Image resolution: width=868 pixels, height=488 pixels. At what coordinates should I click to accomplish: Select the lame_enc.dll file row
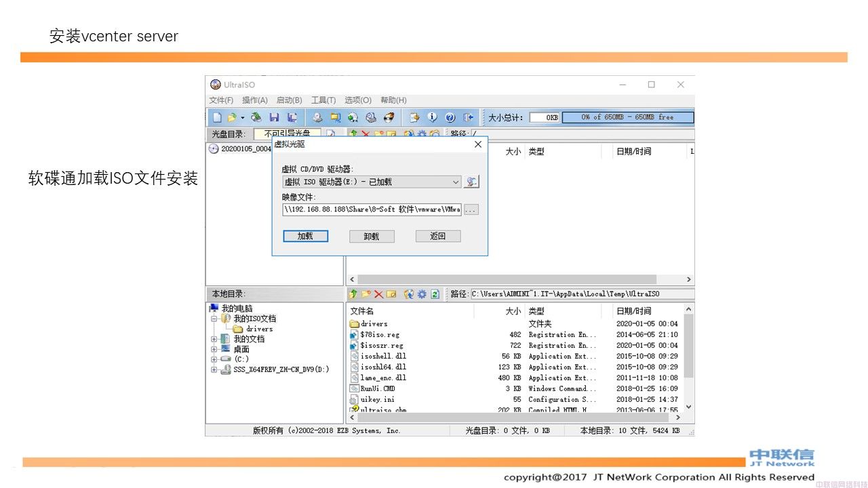[x=514, y=378]
